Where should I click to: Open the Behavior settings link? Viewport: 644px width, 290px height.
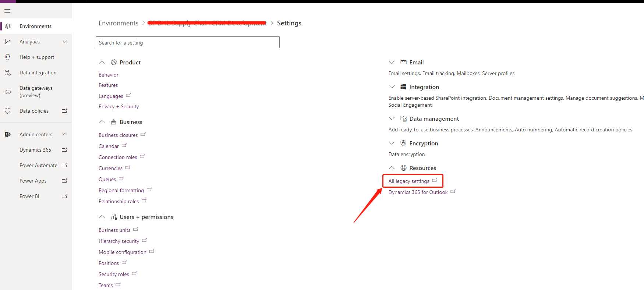pos(109,75)
